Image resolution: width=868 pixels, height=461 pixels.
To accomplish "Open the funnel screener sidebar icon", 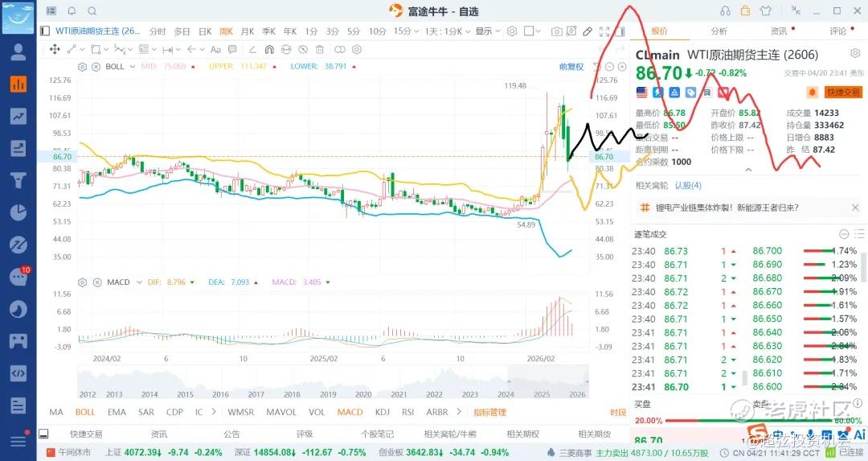I will click(x=18, y=181).
